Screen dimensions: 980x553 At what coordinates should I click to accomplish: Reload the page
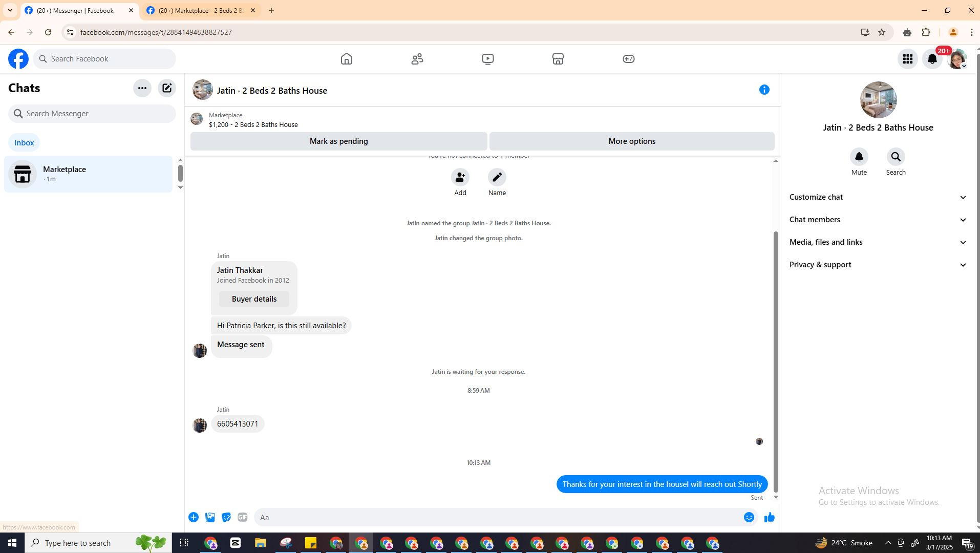click(x=48, y=32)
